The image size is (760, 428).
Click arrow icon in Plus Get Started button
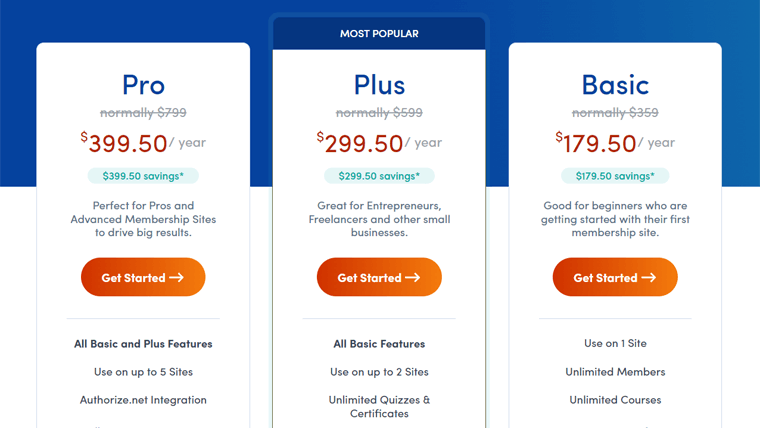[412, 277]
